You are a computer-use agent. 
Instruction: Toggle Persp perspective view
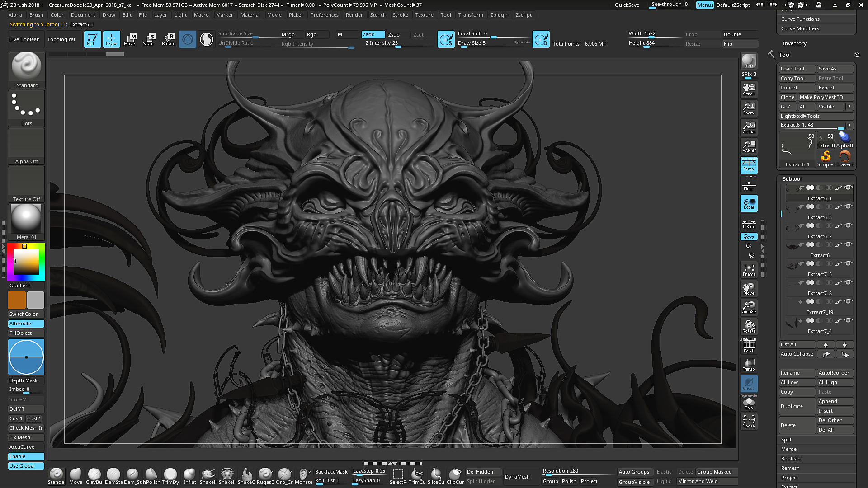[x=749, y=165]
